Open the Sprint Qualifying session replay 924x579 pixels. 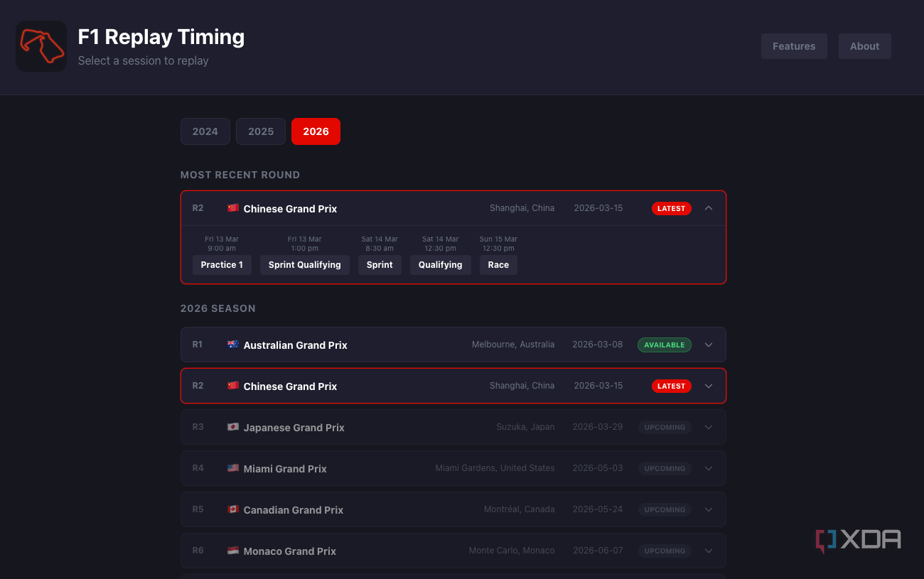(305, 265)
